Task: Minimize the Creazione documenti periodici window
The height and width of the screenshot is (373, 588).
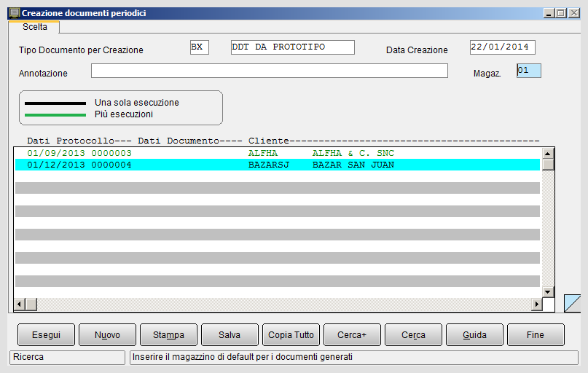Action: point(549,13)
